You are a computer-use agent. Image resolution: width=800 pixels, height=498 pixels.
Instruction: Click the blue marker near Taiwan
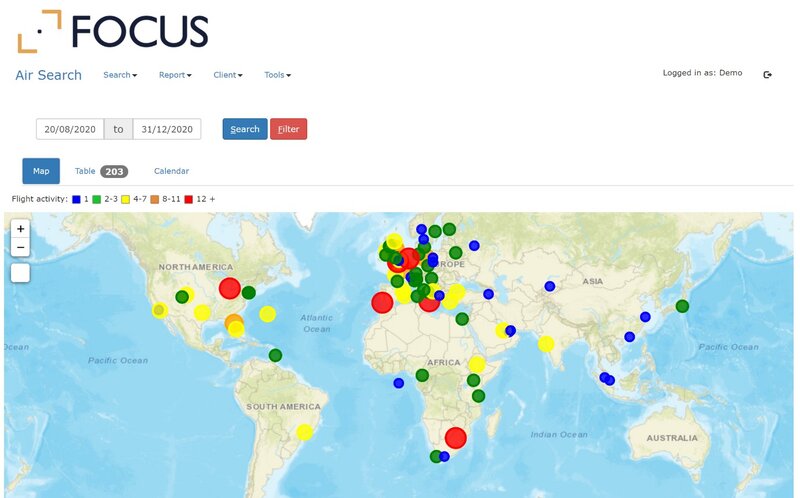pos(630,337)
